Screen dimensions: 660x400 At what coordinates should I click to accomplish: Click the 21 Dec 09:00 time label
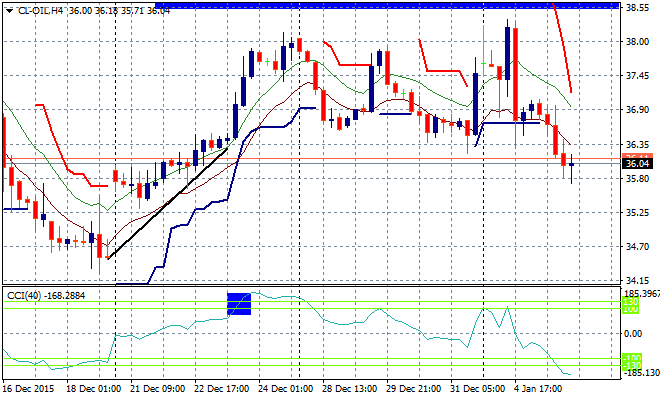(x=157, y=388)
